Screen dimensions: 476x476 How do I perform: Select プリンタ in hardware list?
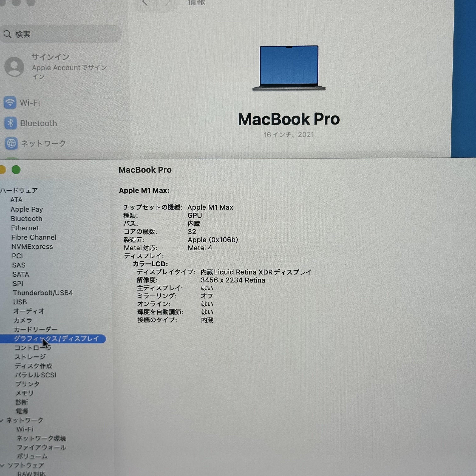point(27,384)
